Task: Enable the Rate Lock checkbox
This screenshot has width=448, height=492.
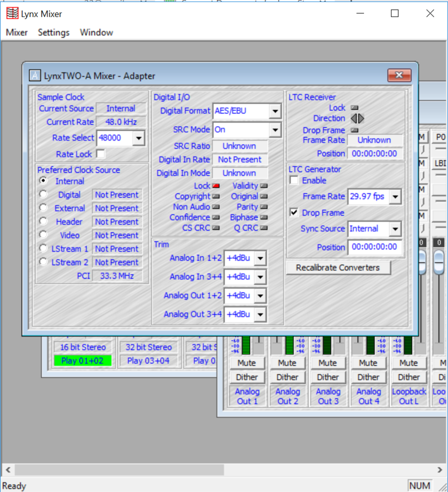Action: [x=101, y=154]
